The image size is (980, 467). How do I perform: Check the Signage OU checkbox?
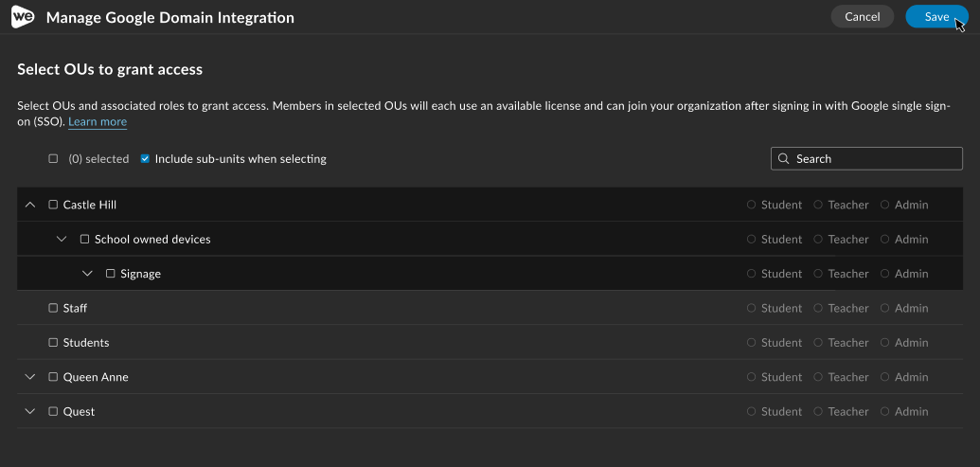point(111,273)
